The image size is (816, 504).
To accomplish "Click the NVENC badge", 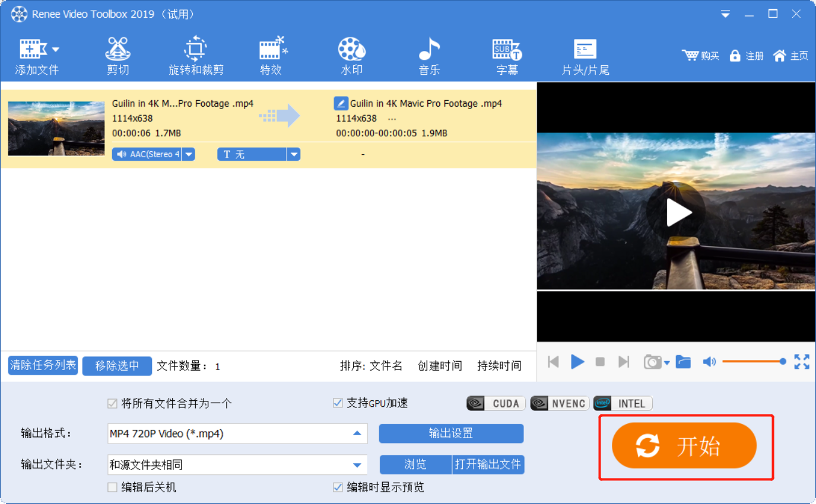I will point(560,403).
